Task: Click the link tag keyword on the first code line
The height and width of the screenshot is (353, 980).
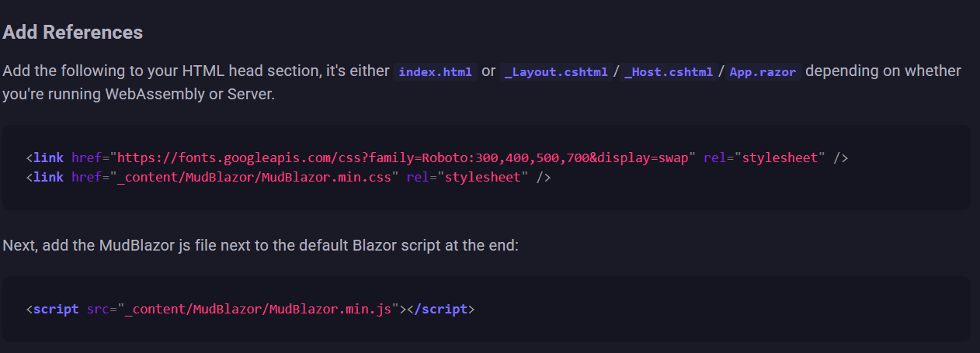Action: click(48, 158)
